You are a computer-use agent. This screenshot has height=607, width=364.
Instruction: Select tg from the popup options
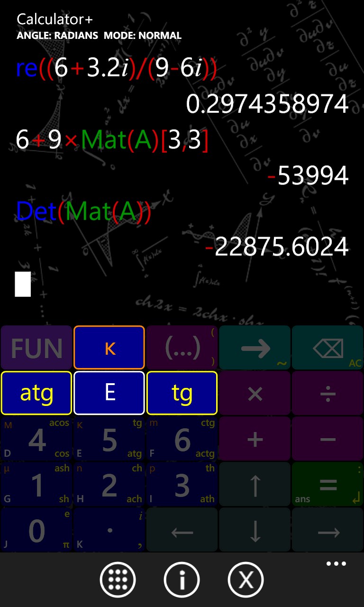point(182,393)
